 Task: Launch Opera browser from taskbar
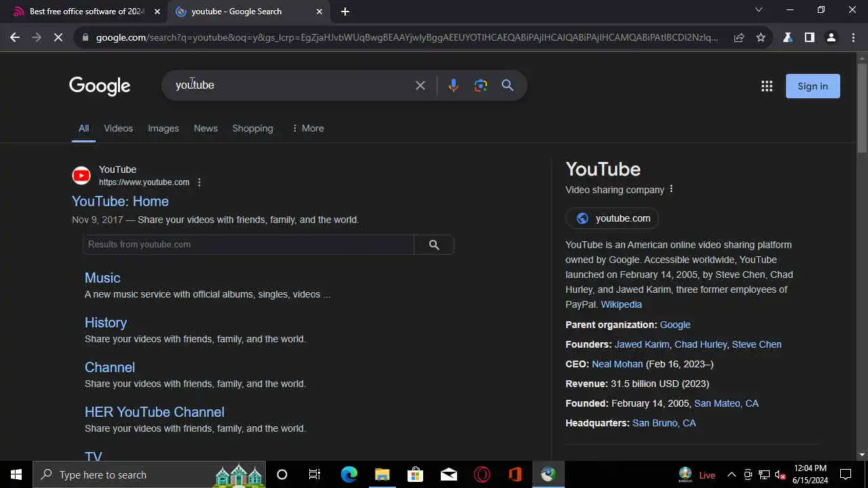click(x=482, y=474)
